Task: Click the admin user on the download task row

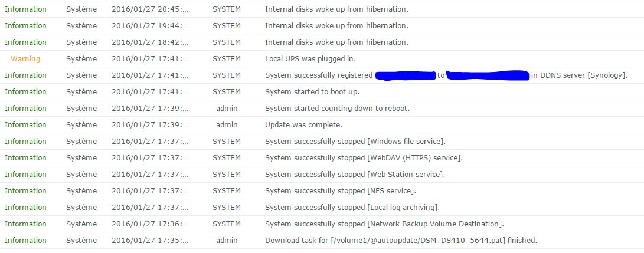Action: [227, 241]
